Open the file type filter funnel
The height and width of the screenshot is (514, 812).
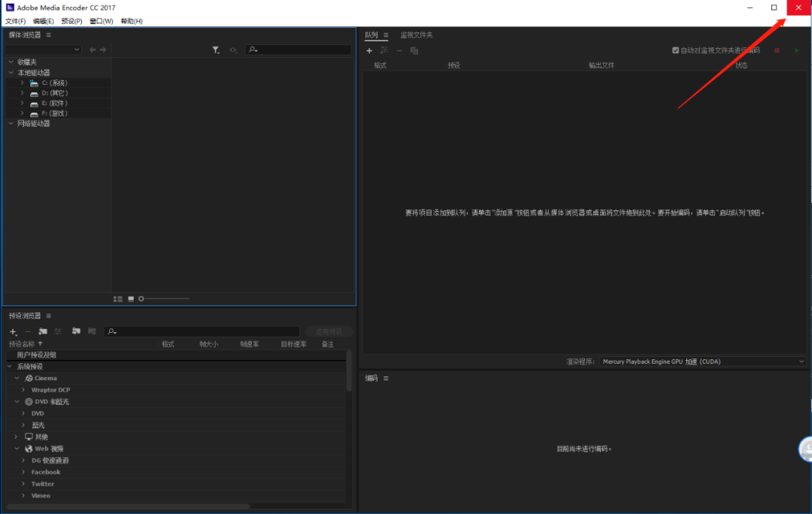tap(216, 50)
